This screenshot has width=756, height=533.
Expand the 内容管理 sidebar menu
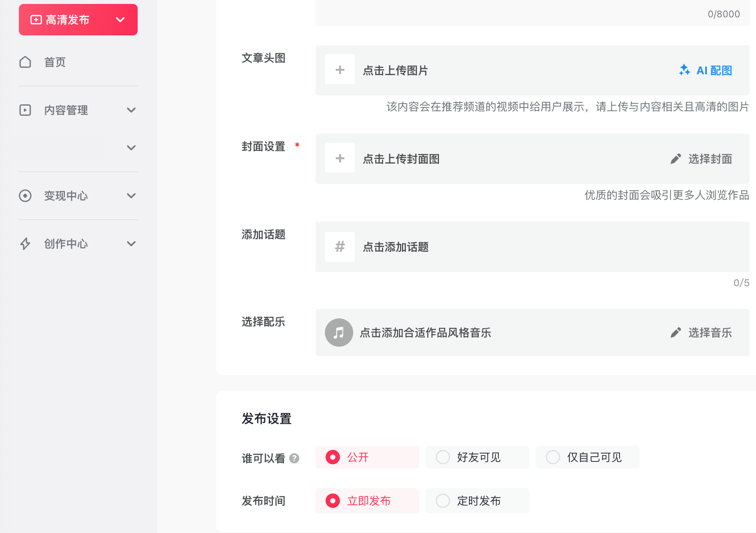click(x=131, y=110)
